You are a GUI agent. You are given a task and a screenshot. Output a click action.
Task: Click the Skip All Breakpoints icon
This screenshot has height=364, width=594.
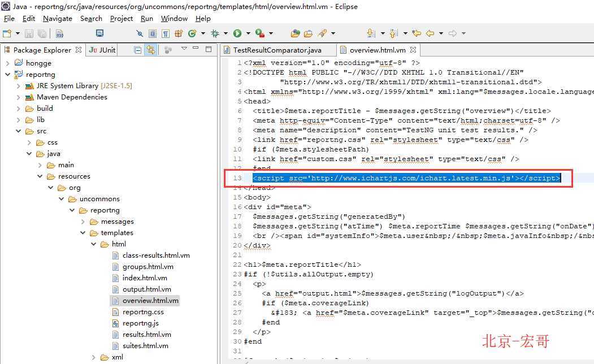[x=140, y=34]
